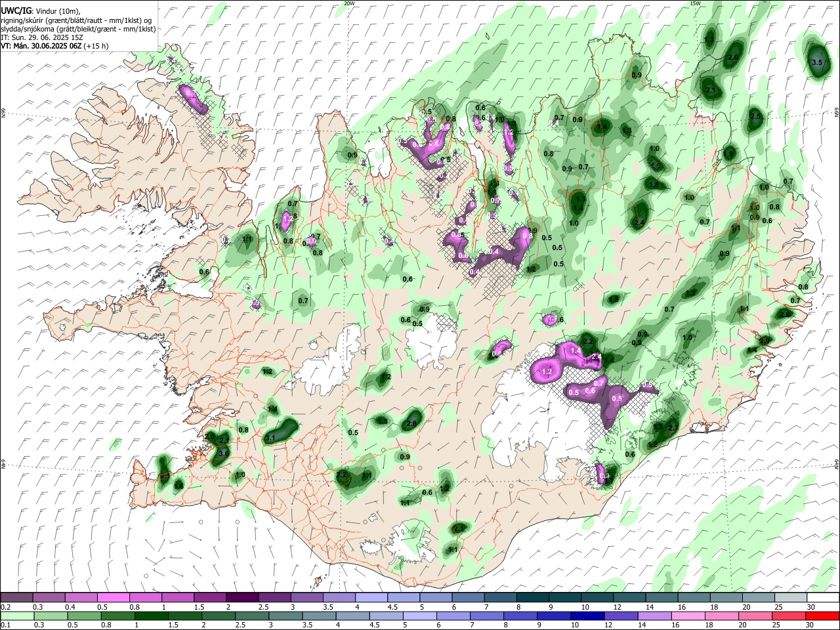Click the '4.5' label in the upper legend row
The image size is (840, 630).
(392, 607)
